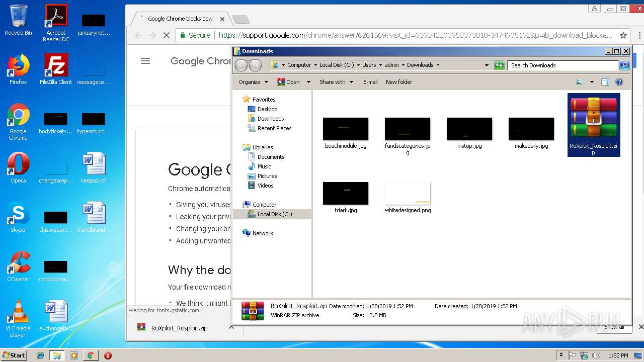Open Firefox desktop shortcut
This screenshot has height=362, width=644.
[x=18, y=69]
